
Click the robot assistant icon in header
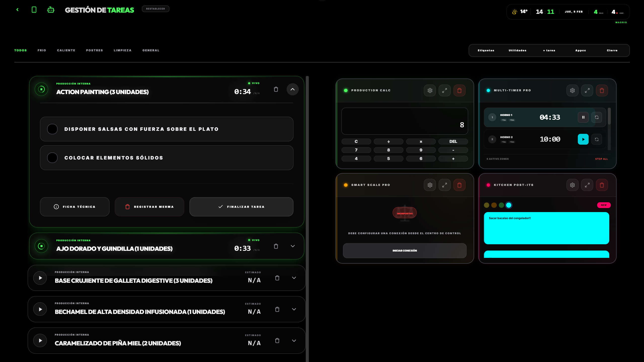pos(51,10)
